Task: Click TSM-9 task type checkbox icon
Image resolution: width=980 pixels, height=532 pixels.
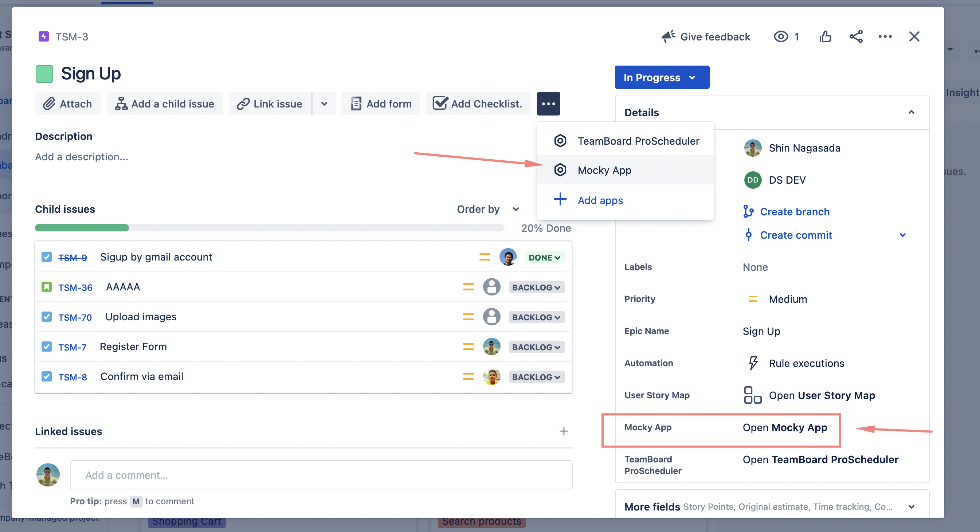Action: tap(46, 257)
